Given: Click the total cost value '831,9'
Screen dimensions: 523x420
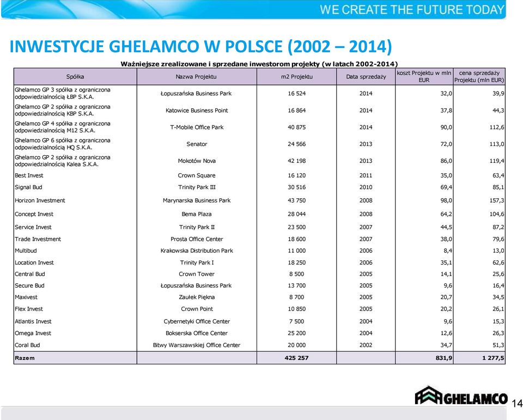Looking at the screenshot, I should tap(444, 358).
